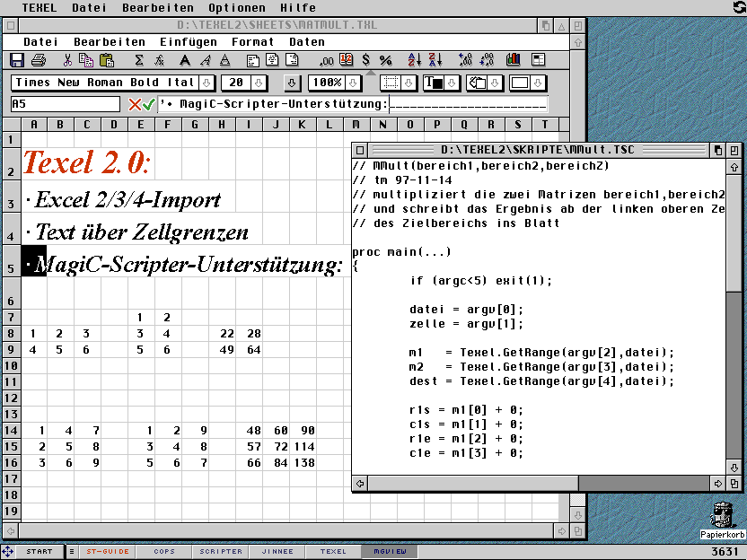
Task: Apply bold with the solid A icon
Action: 185,60
